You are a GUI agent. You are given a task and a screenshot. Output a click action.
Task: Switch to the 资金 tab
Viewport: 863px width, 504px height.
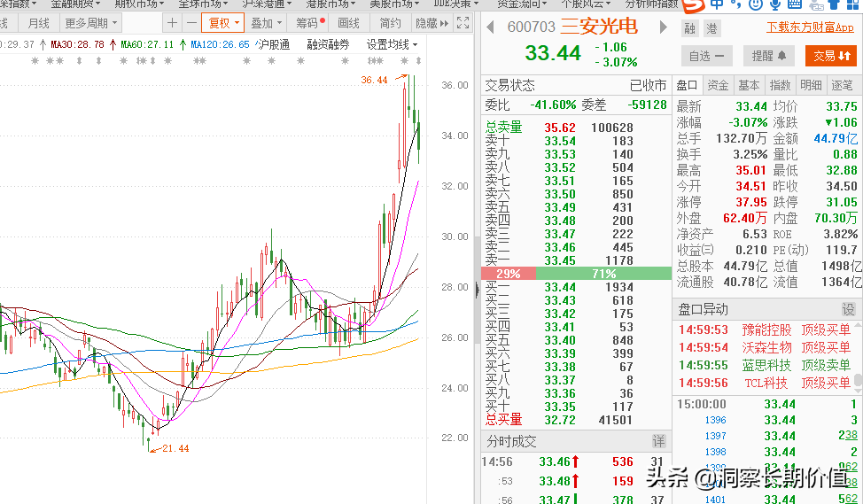(718, 85)
